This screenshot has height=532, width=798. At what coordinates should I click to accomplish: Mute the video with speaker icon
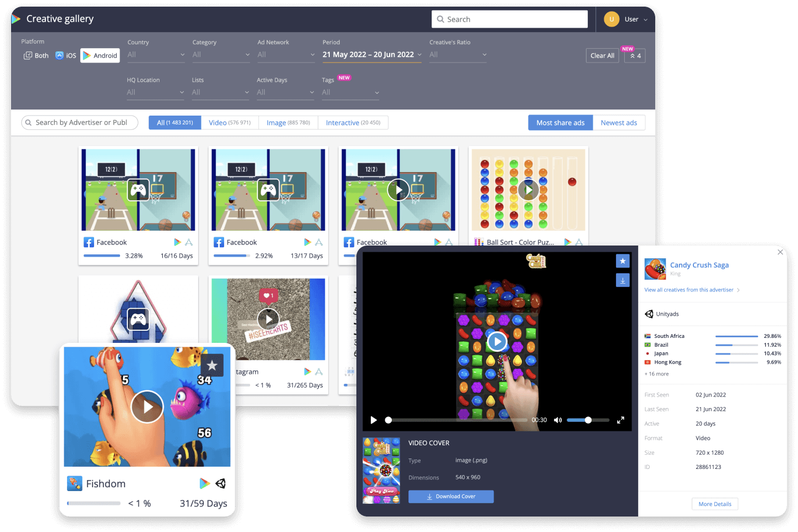[x=558, y=420]
